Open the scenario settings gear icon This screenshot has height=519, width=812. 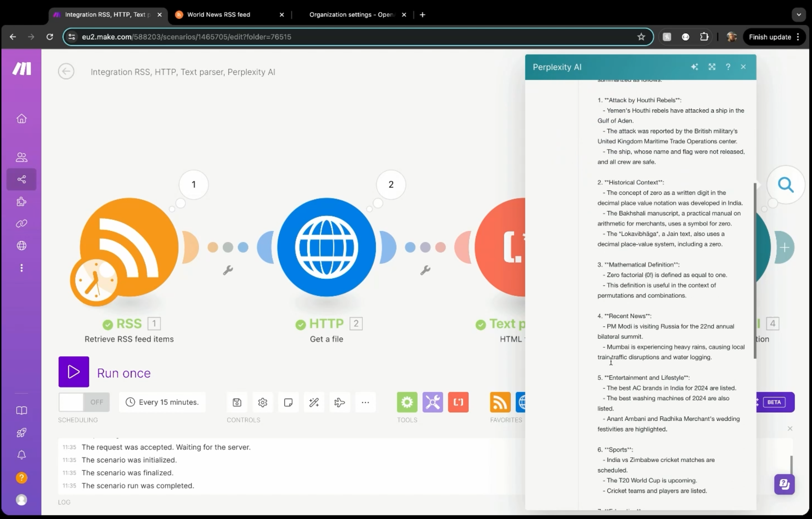[x=262, y=402]
